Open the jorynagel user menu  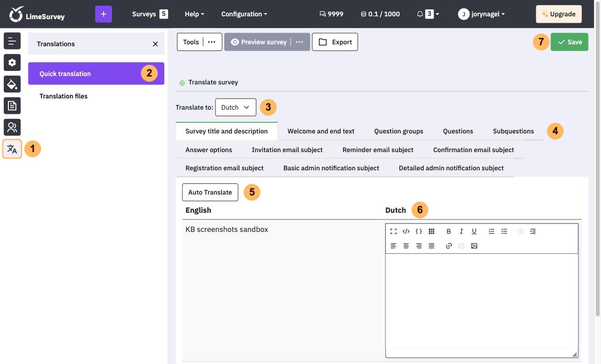click(x=482, y=14)
